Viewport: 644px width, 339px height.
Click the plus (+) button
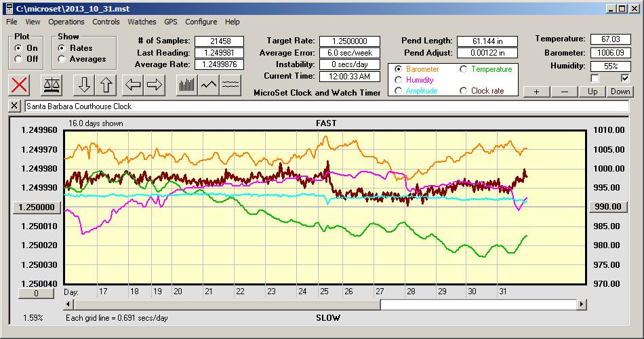[536, 92]
